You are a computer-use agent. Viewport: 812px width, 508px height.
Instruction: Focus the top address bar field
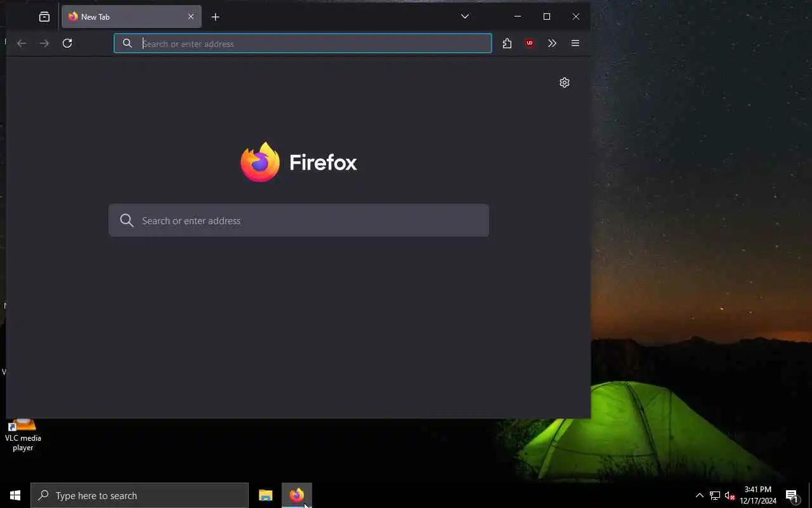point(303,43)
